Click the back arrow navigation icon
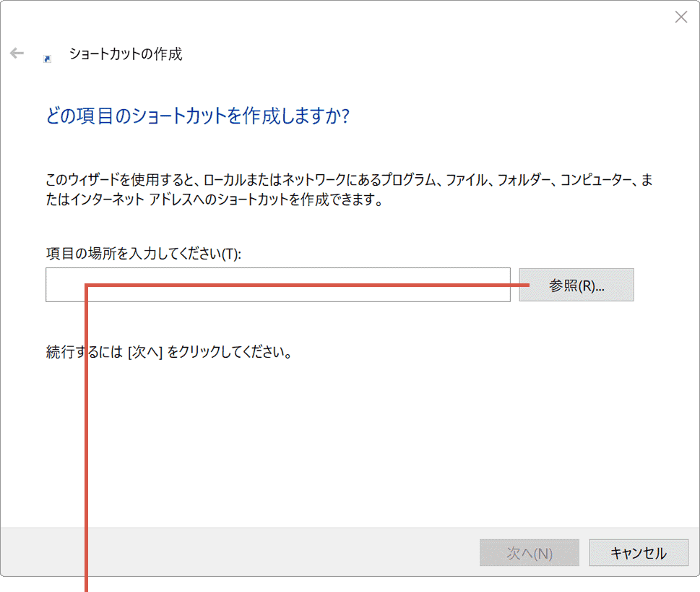 tap(16, 52)
